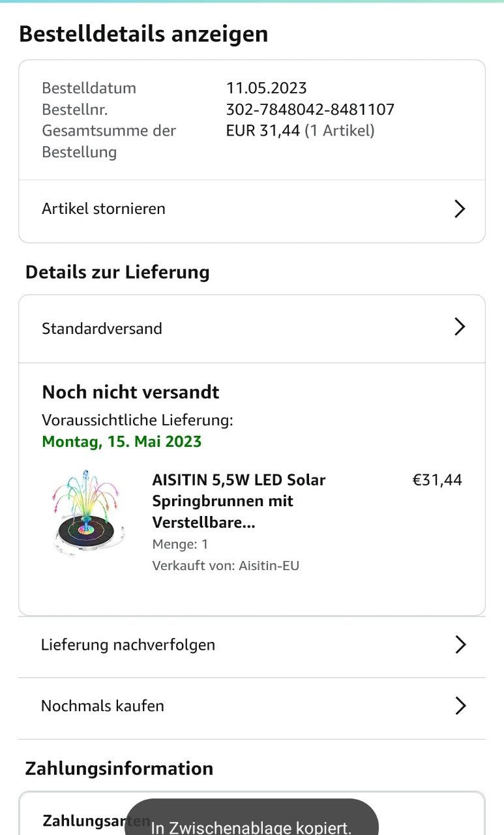Tap the order number 302-7848042-8481107
The image size is (504, 835).
click(310, 110)
